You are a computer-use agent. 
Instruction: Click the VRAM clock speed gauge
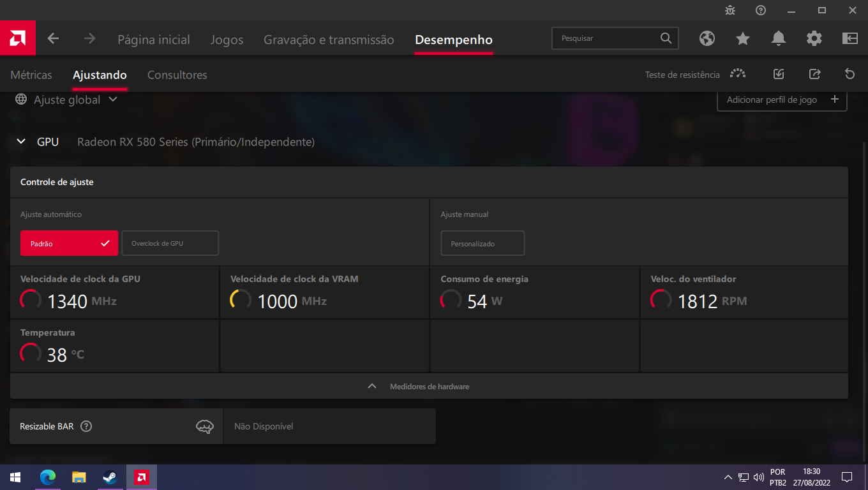tap(241, 300)
